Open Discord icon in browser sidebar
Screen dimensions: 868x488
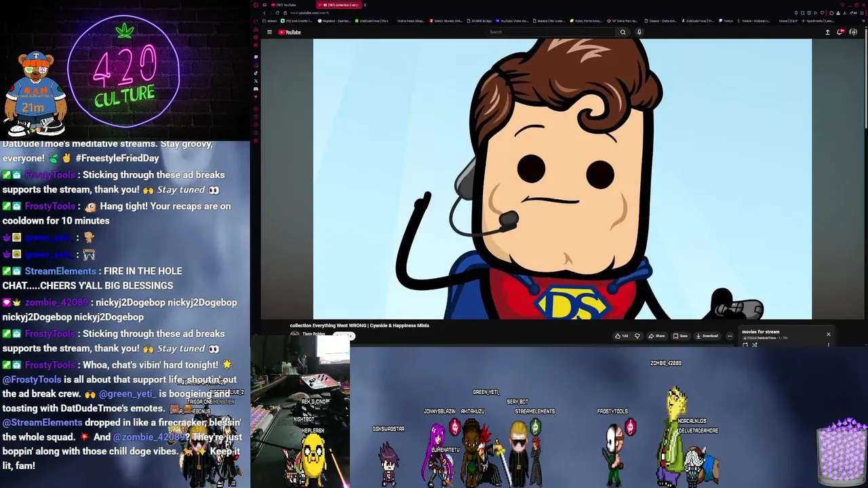click(x=256, y=89)
